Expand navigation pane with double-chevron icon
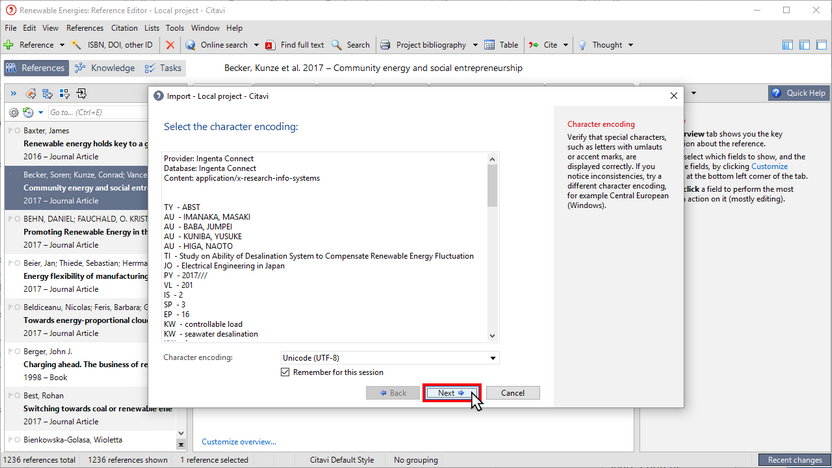The image size is (832, 468). [x=13, y=94]
